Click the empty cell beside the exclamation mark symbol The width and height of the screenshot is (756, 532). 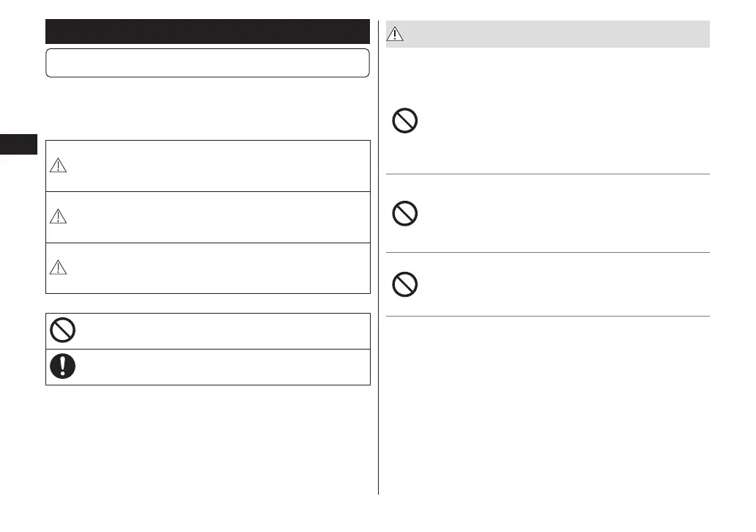[220, 367]
